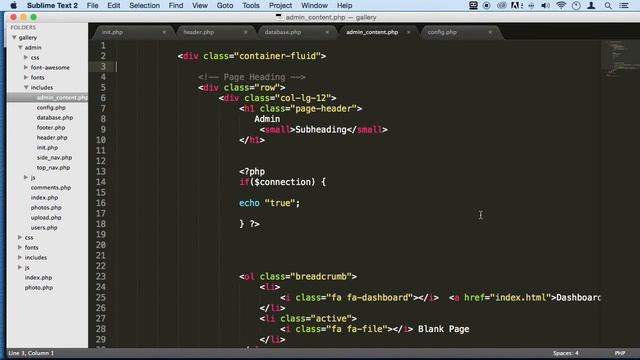The image size is (640, 360).
Task: Expand the js folder under admin
Action: coord(26,178)
